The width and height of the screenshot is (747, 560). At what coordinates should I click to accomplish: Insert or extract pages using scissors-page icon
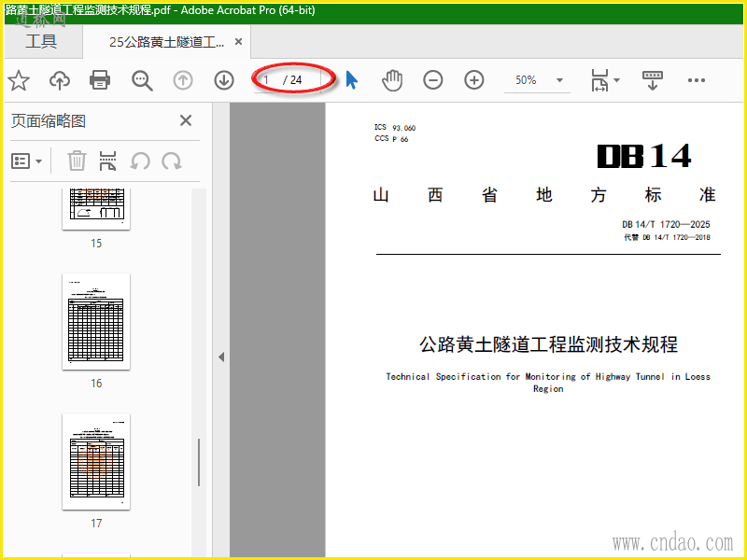(107, 161)
